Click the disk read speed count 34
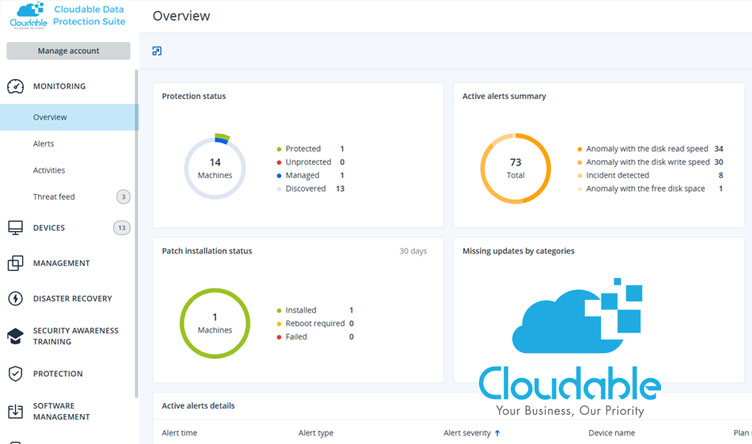752x444 pixels. tap(718, 149)
